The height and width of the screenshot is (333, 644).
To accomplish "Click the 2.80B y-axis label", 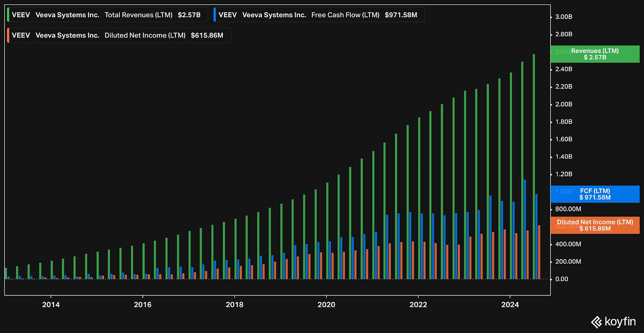I will click(564, 34).
